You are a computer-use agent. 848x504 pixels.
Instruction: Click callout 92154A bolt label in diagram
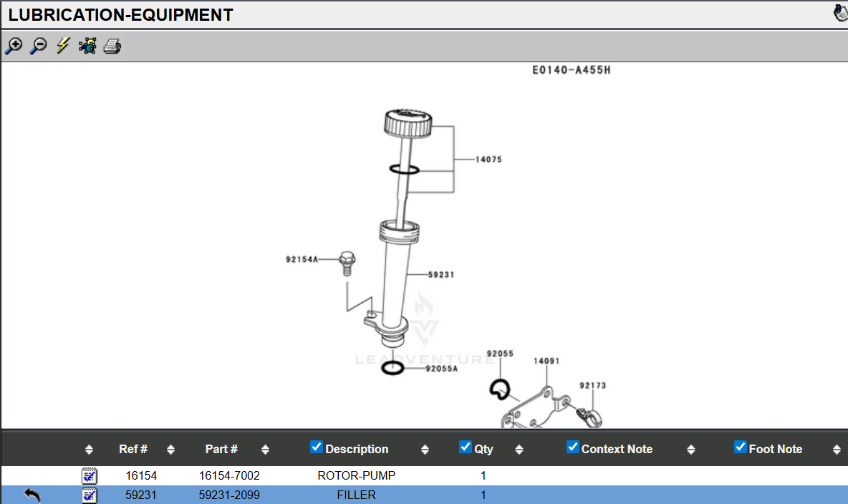click(x=302, y=260)
